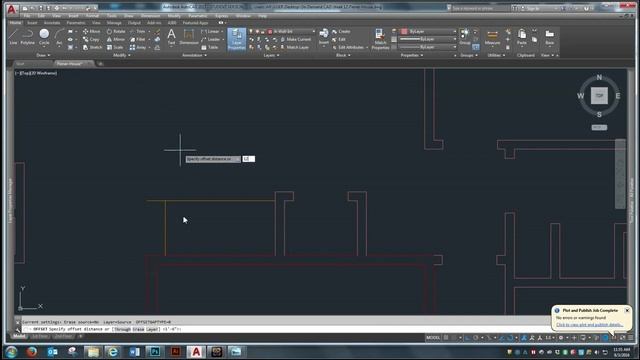Image resolution: width=640 pixels, height=360 pixels.
Task: Select the Arc tool
Action: coord(59,36)
